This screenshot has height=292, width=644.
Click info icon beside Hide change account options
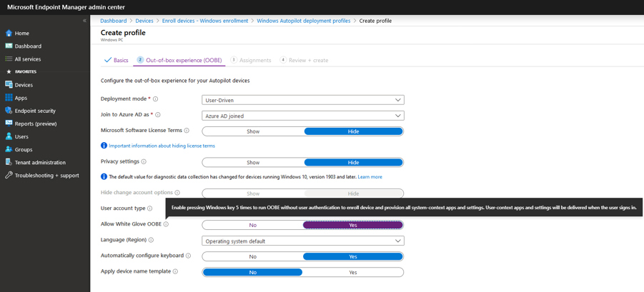177,192
